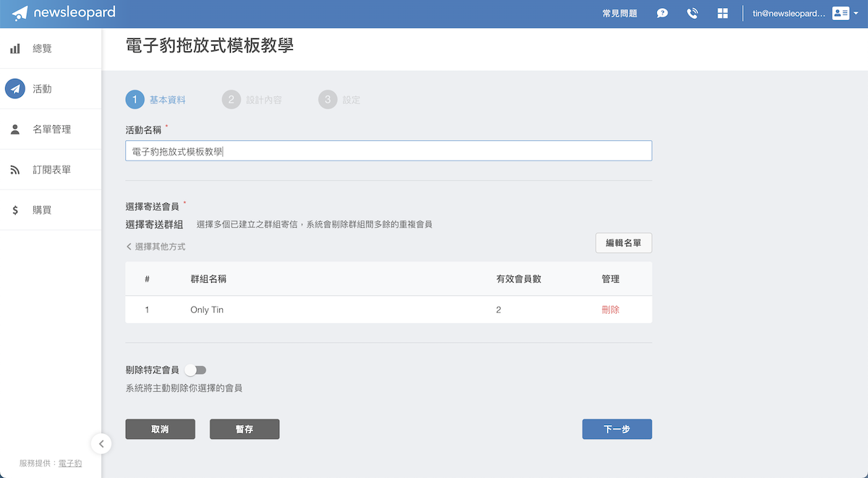Select step 1 基本資料 tab
This screenshot has height=478, width=868.
tap(156, 100)
